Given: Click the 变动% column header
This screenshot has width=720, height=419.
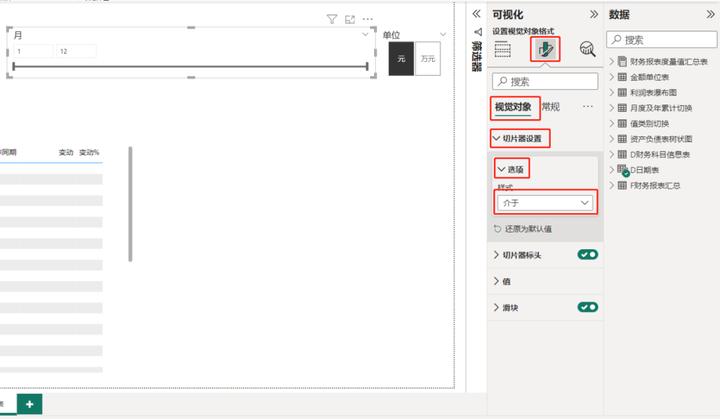Looking at the screenshot, I should [89, 152].
